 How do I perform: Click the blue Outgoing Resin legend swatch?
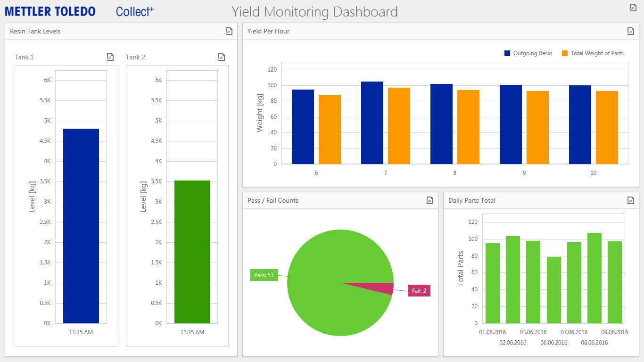[x=507, y=53]
